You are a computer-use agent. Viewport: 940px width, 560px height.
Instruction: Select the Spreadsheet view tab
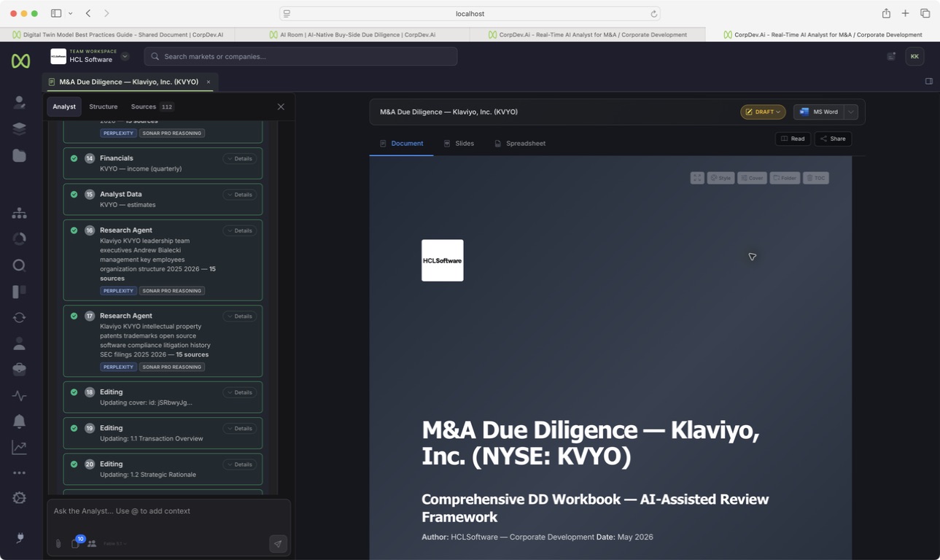pos(520,144)
